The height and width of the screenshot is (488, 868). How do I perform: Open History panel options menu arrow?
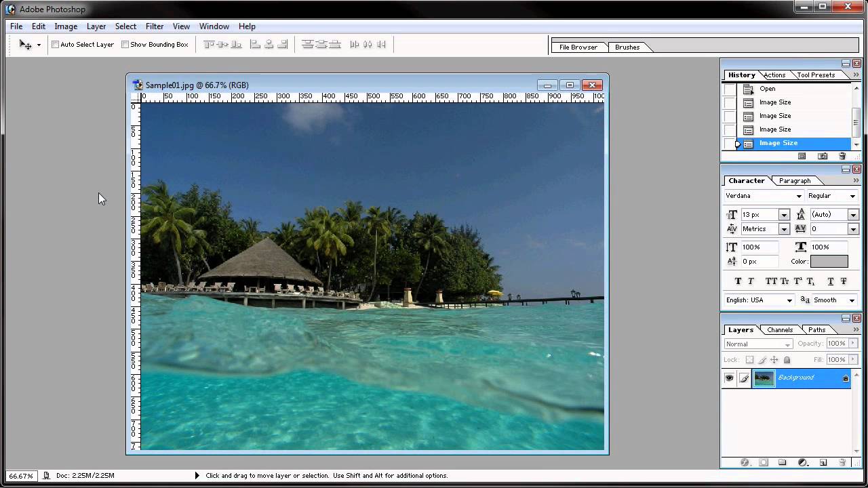(856, 75)
